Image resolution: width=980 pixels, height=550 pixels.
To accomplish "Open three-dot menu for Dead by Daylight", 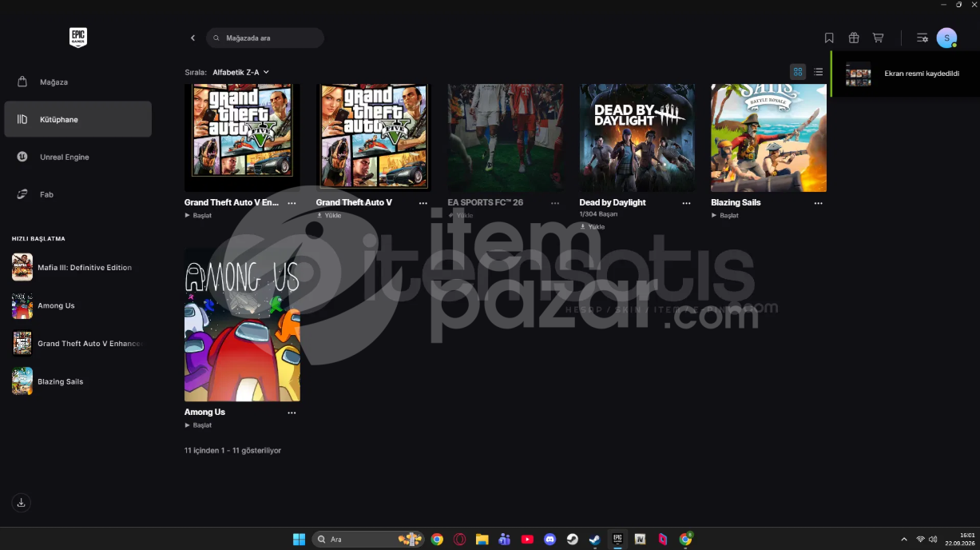I will click(x=686, y=203).
